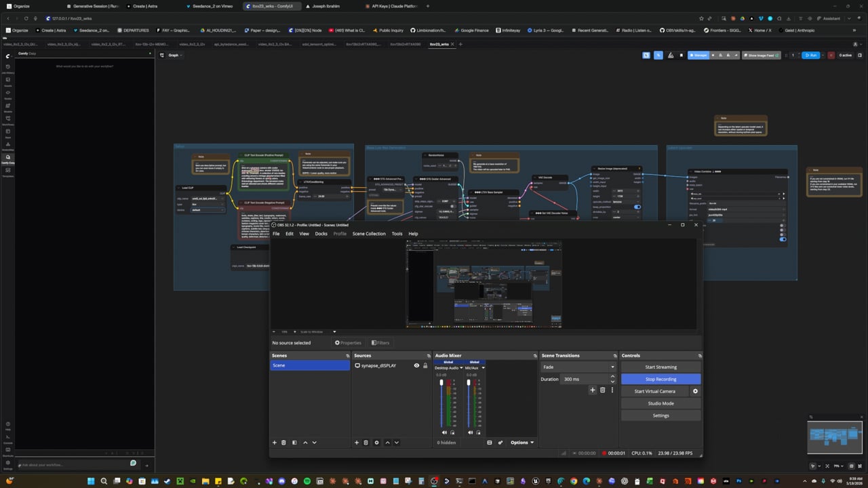This screenshot has width=868, height=488.
Task: Click the Stop Recording button
Action: click(660, 379)
